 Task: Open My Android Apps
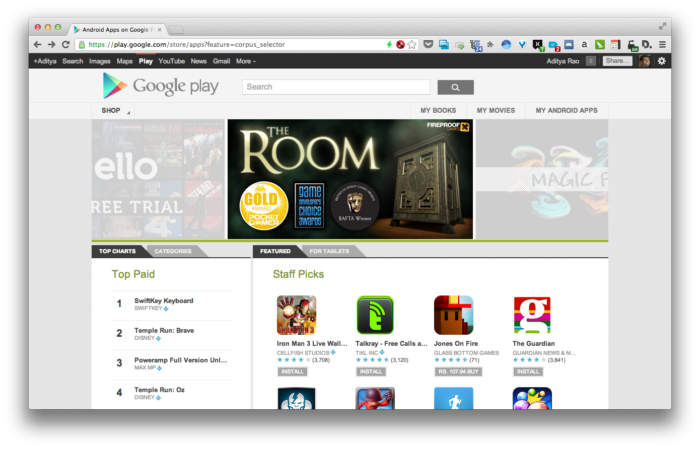(567, 111)
